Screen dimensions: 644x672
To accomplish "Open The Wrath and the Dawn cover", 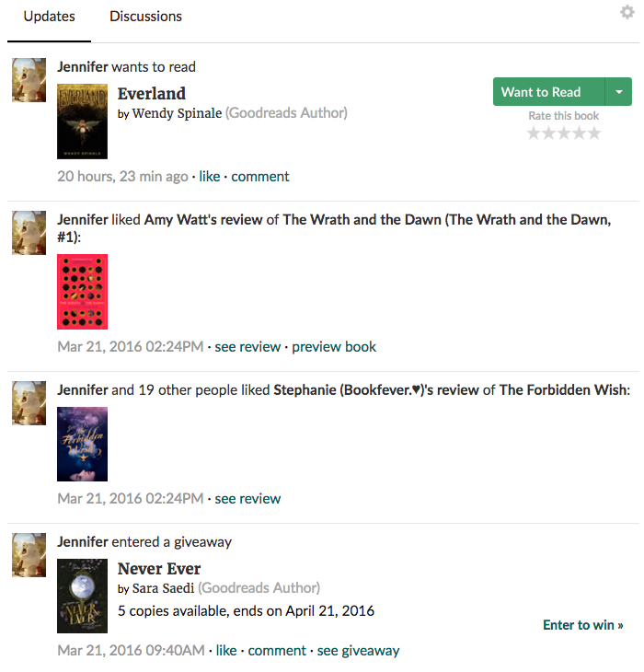I will tap(82, 292).
